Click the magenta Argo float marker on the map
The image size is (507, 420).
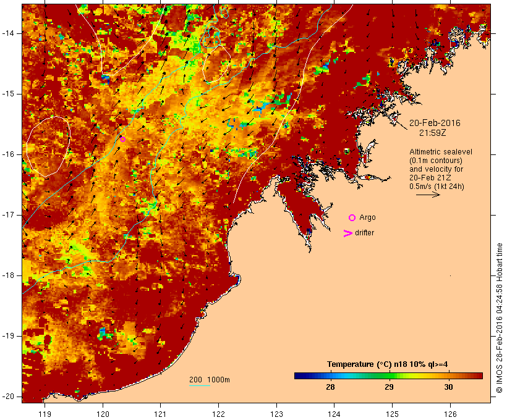coord(122,139)
